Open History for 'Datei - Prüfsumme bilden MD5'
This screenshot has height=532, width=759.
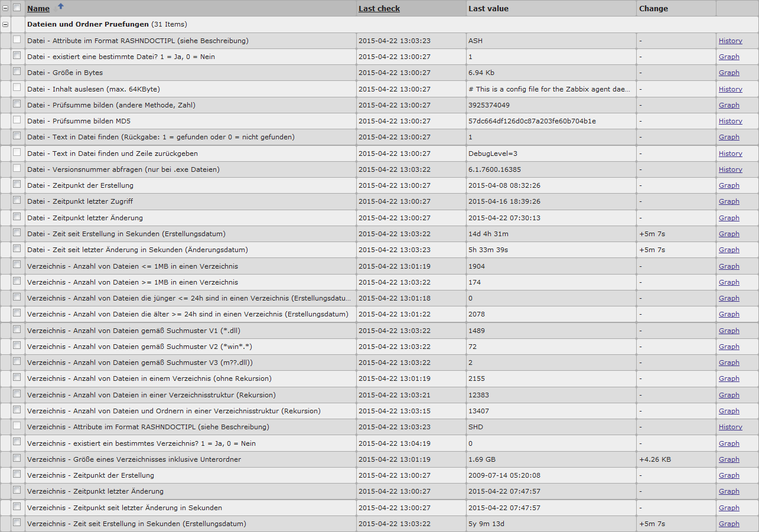(730, 121)
